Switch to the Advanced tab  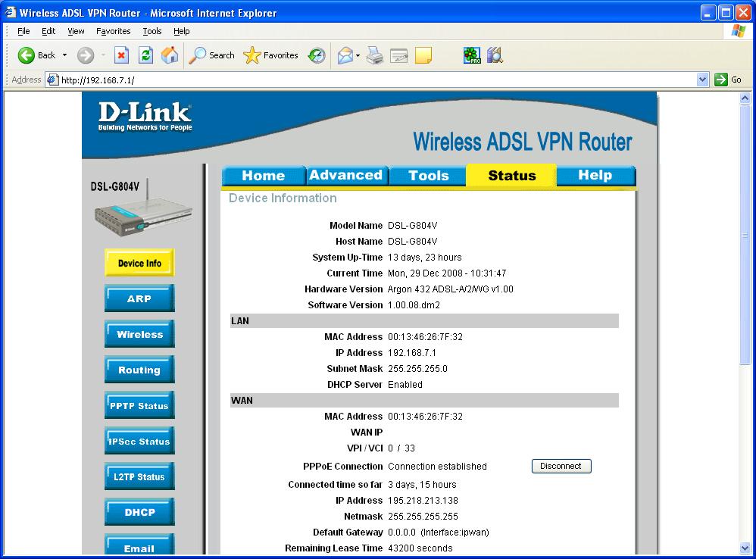[x=346, y=176]
